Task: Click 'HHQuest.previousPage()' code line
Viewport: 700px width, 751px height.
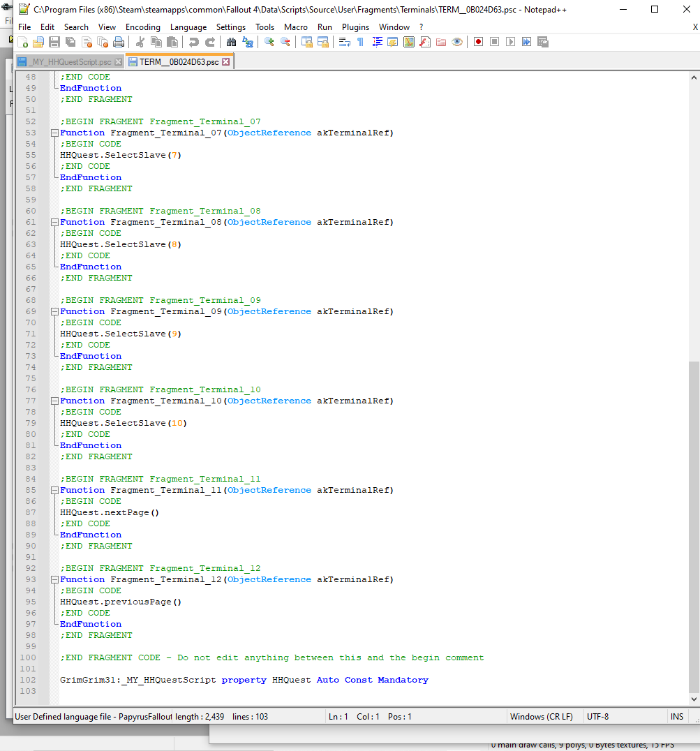Action: [121, 602]
